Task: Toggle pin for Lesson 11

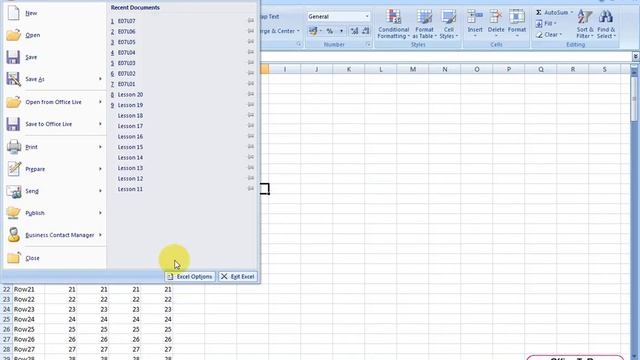Action: click(251, 189)
